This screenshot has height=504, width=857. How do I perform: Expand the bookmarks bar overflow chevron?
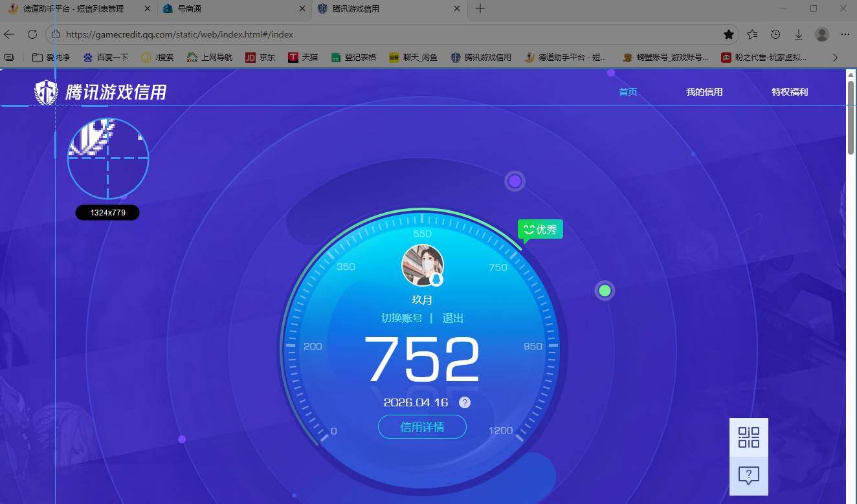(x=835, y=57)
